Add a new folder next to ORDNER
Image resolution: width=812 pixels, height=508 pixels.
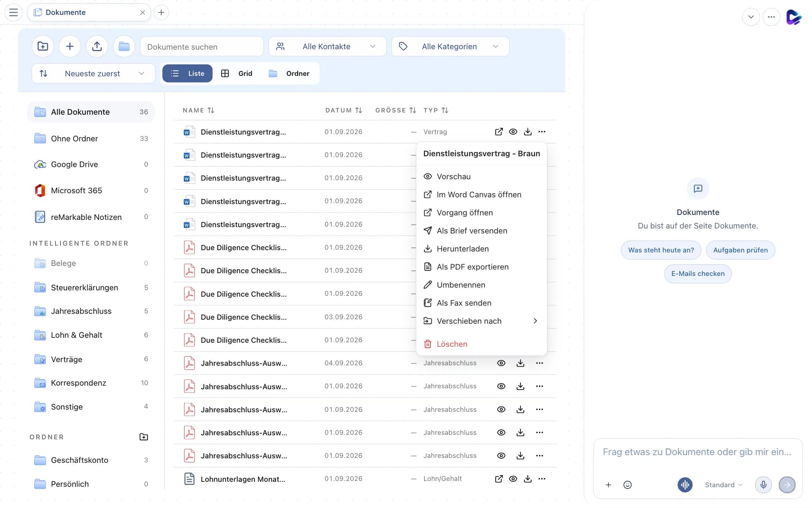click(x=144, y=437)
